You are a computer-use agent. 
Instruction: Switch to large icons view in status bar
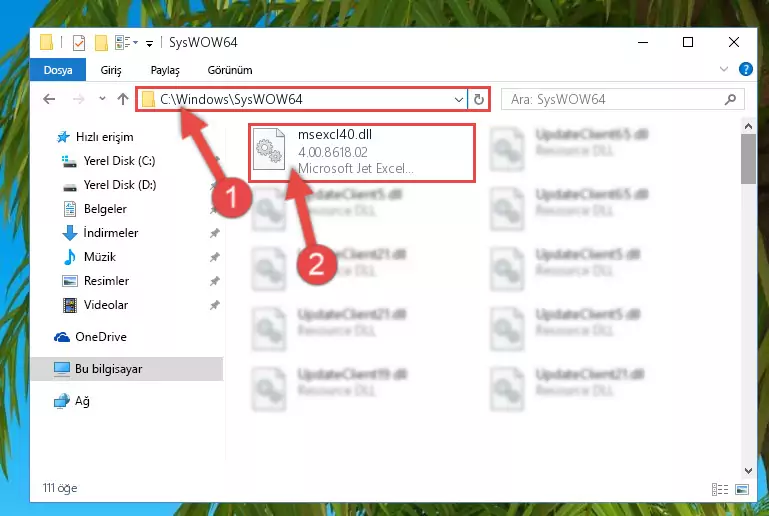tap(742, 489)
